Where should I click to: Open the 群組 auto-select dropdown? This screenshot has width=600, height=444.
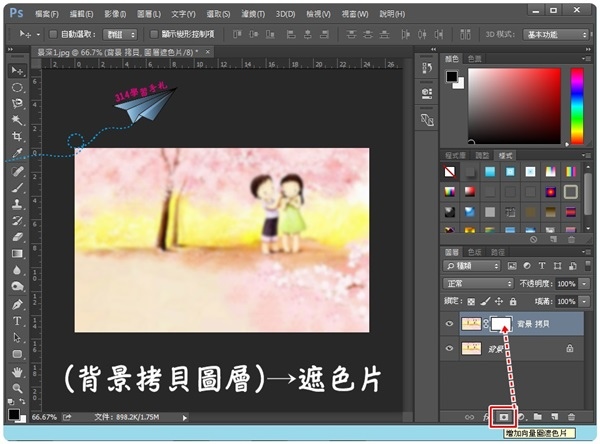coord(120,35)
